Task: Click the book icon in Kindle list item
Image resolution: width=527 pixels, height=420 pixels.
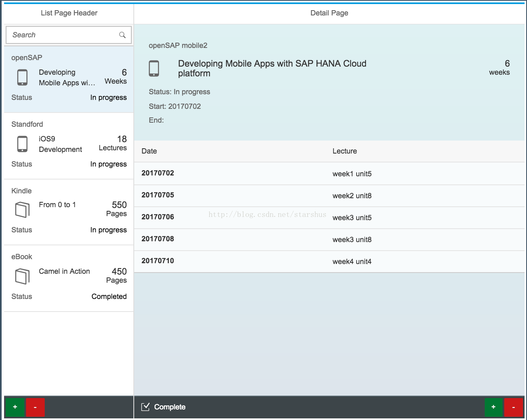Action: point(22,210)
